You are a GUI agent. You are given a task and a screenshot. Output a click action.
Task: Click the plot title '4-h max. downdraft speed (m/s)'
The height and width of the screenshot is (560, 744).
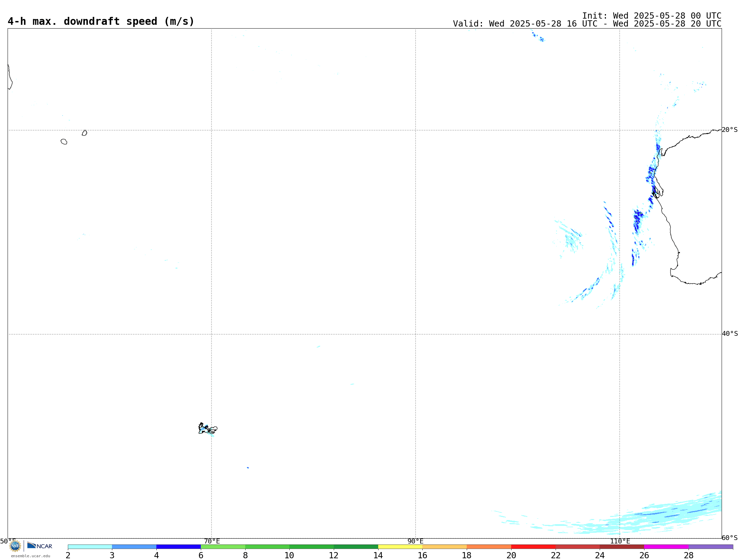pyautogui.click(x=101, y=21)
